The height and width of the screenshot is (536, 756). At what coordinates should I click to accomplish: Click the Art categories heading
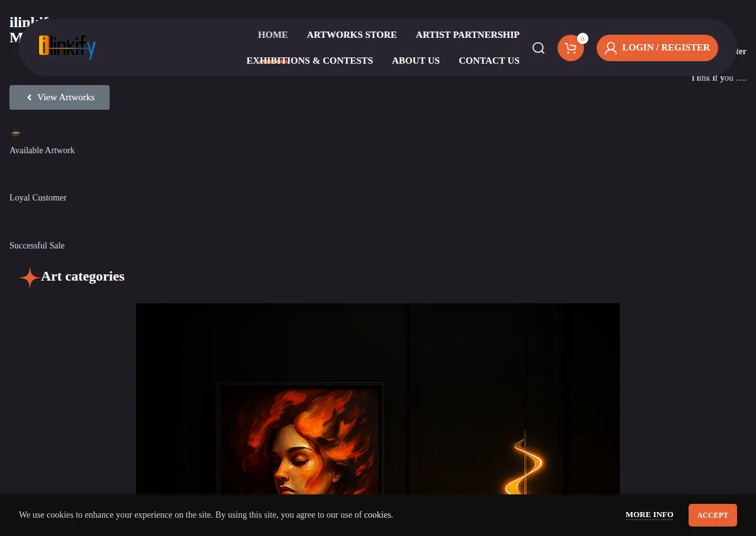(83, 276)
